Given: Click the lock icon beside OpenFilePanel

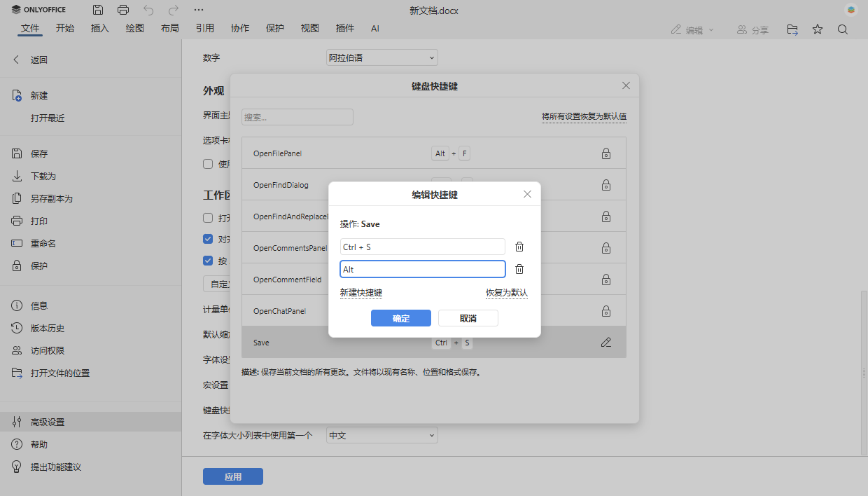Looking at the screenshot, I should point(606,153).
